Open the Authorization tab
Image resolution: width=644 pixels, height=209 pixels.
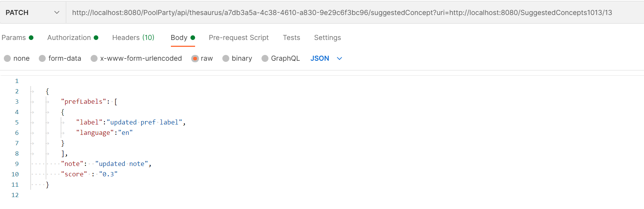[x=69, y=38]
